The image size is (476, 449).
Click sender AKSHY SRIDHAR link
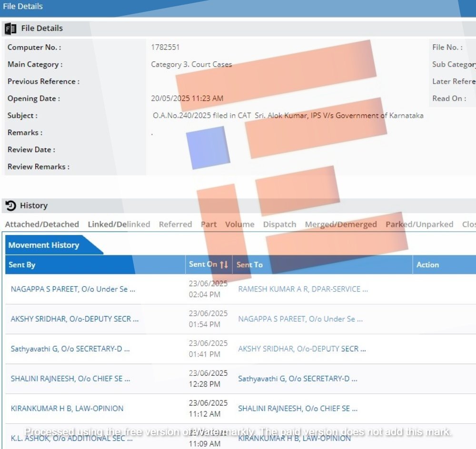(75, 319)
